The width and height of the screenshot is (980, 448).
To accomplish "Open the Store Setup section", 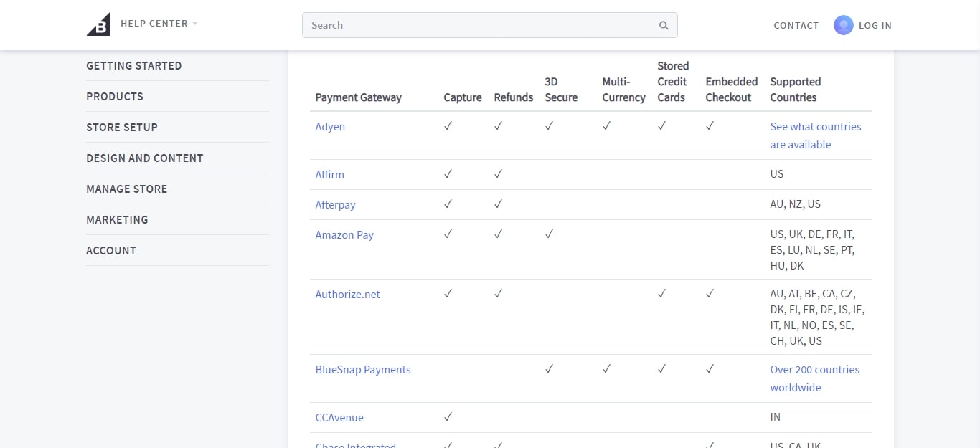I will (122, 128).
